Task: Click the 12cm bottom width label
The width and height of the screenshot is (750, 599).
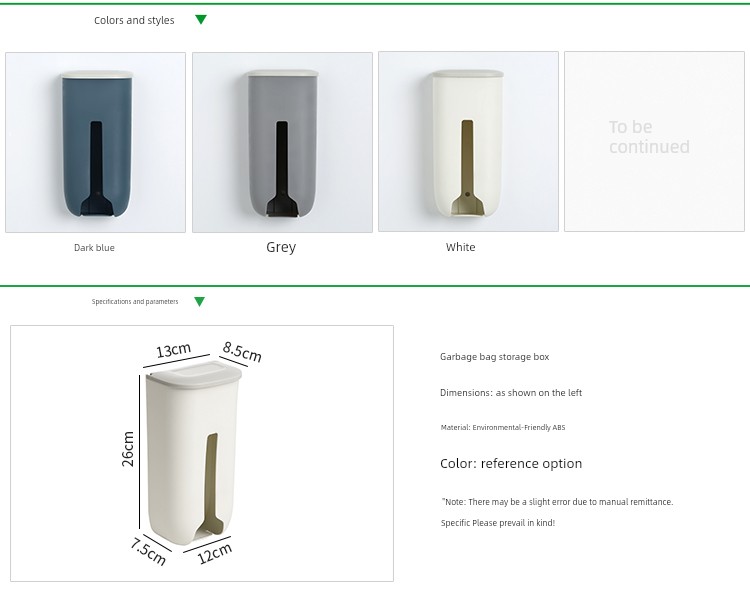Action: pyautogui.click(x=215, y=554)
